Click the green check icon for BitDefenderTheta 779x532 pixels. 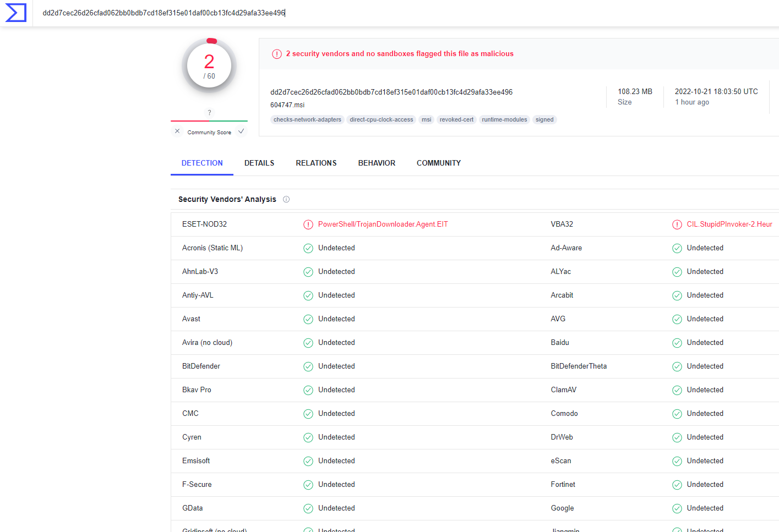tap(677, 366)
